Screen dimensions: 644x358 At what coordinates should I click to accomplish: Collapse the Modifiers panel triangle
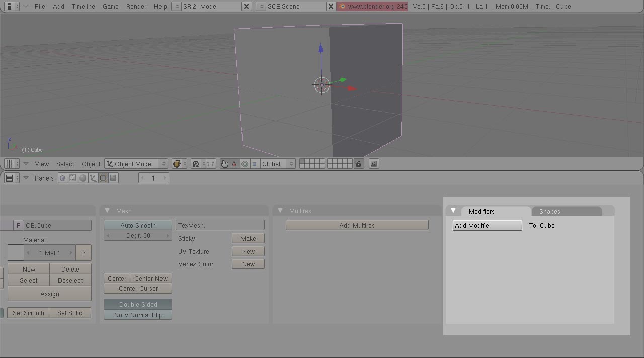coord(453,211)
